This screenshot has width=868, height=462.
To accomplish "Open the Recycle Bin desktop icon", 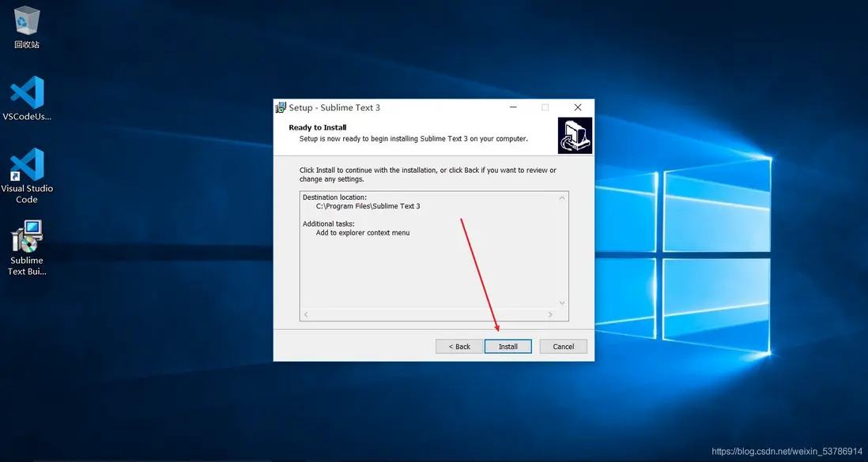I will [x=27, y=28].
